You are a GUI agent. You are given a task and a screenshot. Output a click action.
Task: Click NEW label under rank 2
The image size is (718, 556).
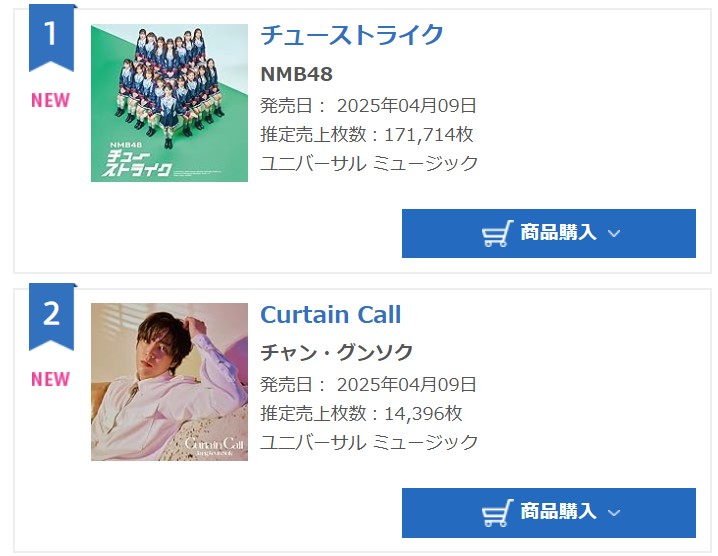[x=50, y=379]
